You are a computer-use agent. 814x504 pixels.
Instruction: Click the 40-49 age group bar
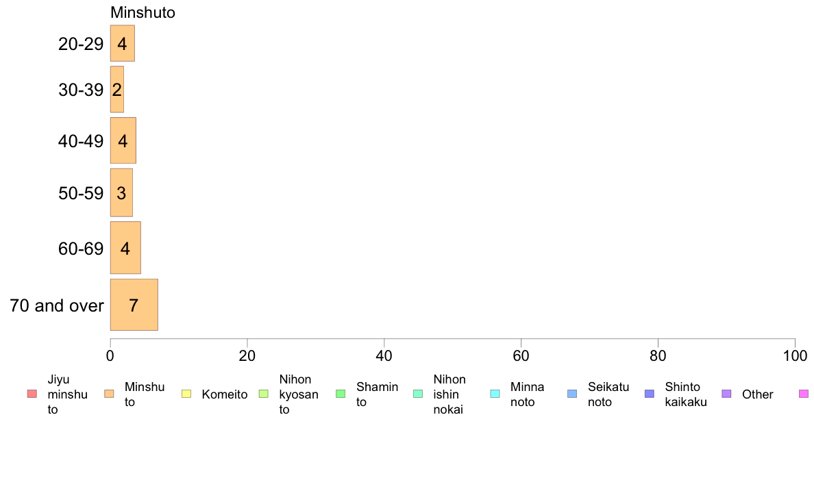(x=123, y=140)
